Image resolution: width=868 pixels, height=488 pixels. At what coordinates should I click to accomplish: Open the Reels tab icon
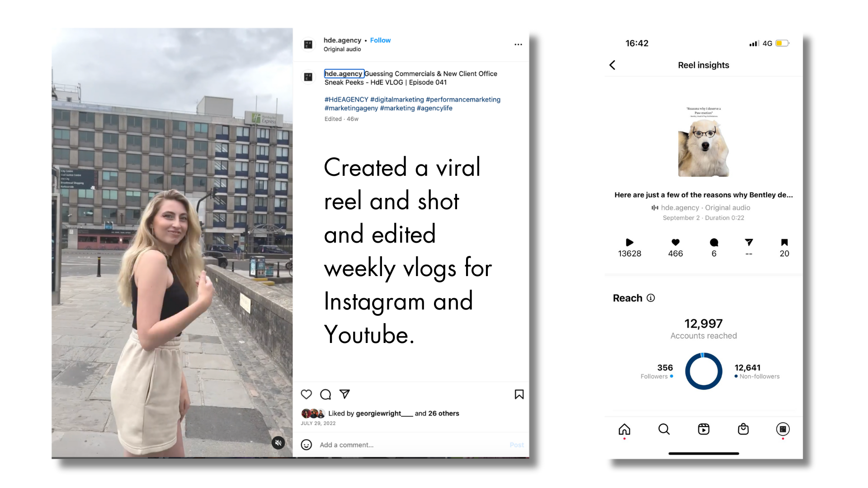(x=703, y=429)
